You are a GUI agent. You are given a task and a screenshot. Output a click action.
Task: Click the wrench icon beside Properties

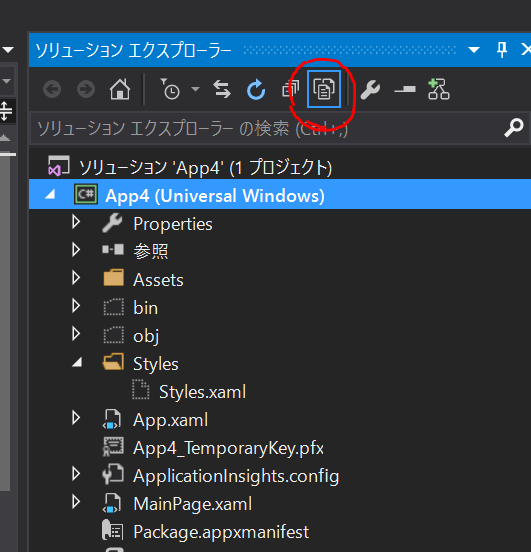pos(112,222)
